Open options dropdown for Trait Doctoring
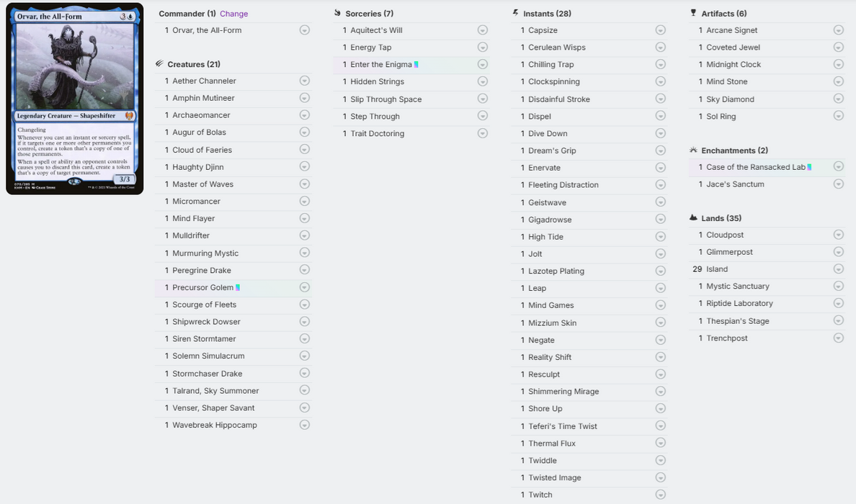This screenshot has width=856, height=504. 483,133
